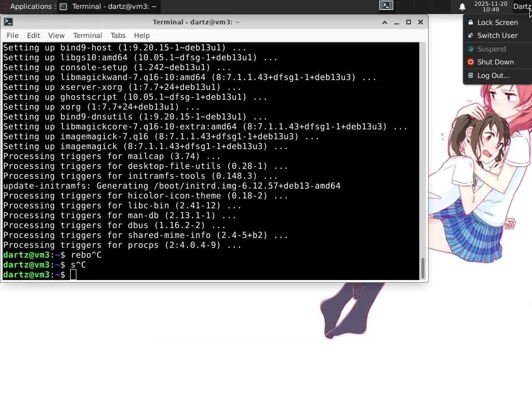This screenshot has height=399, width=532.
Task: Open the Applications menu in the panel
Action: click(x=29, y=6)
